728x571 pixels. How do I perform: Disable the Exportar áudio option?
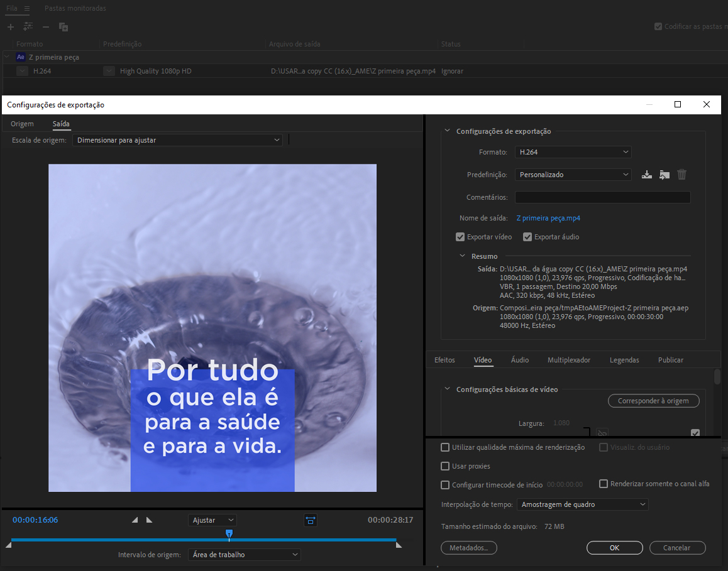point(527,237)
